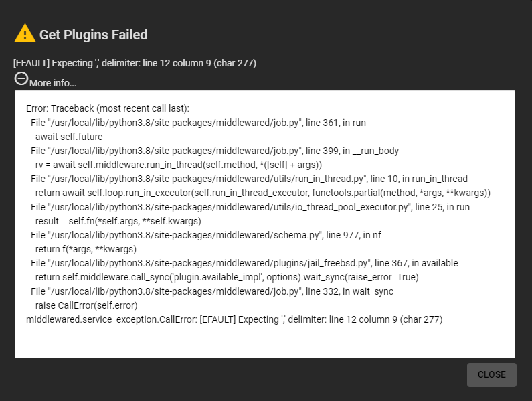The width and height of the screenshot is (532, 401).
Task: Click the job.py line 399 __run_body entry
Action: click(215, 151)
